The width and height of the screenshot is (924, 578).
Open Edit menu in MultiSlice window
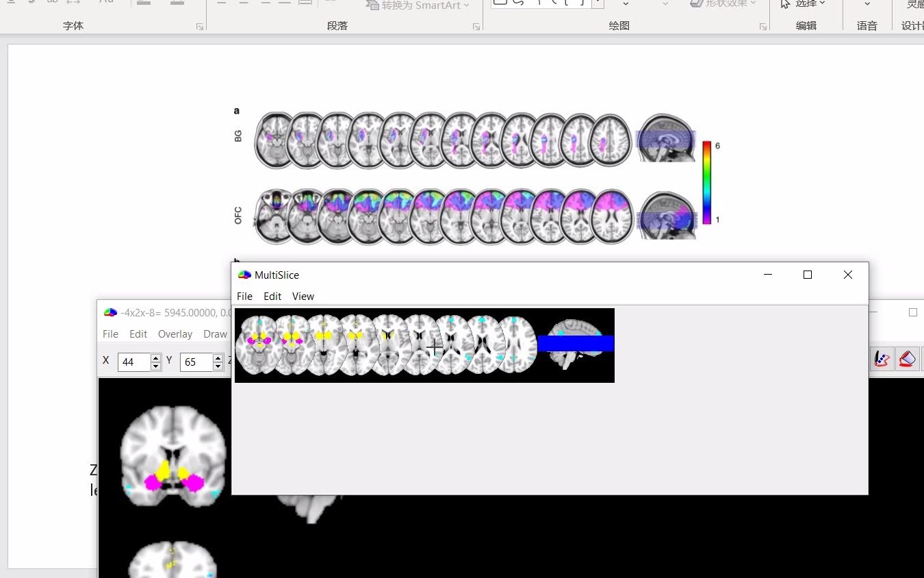(272, 297)
